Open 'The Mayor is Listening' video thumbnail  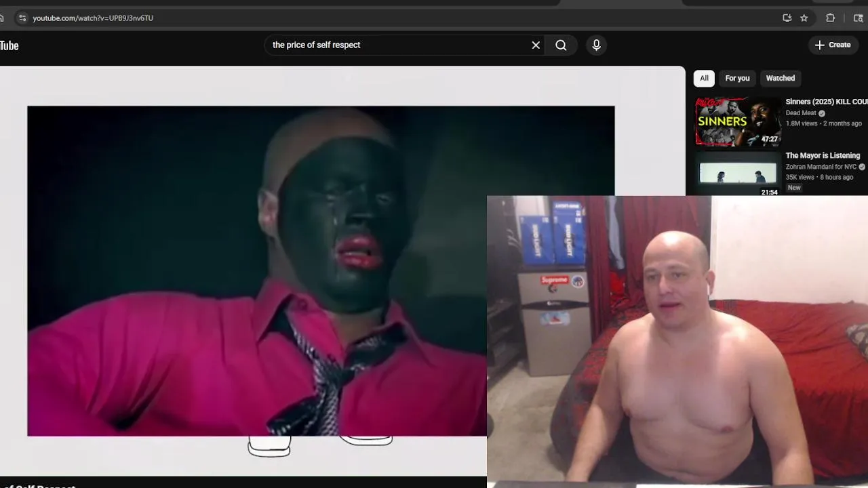coord(738,174)
